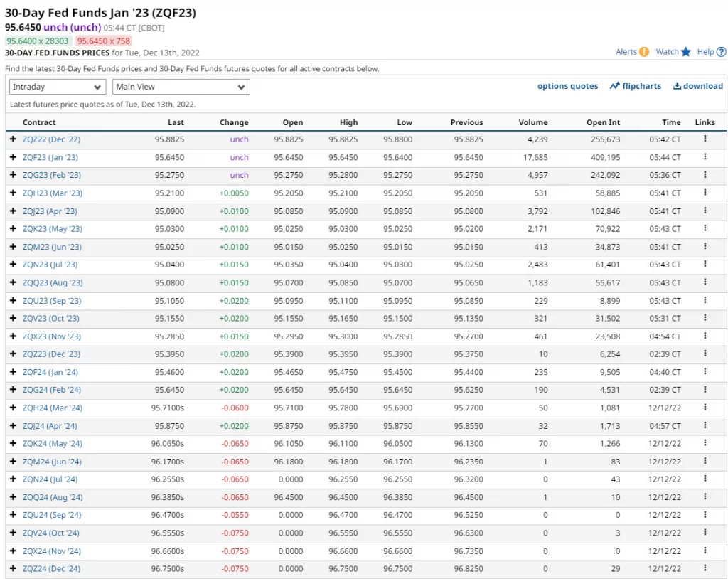Screen dimensions: 728x579
Task: Open links menu for ZQX23 row
Action: [705, 336]
